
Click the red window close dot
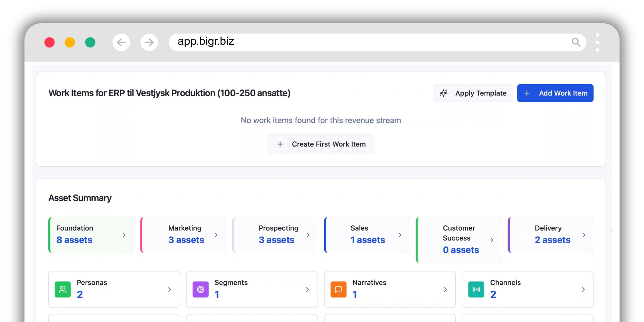click(x=49, y=42)
